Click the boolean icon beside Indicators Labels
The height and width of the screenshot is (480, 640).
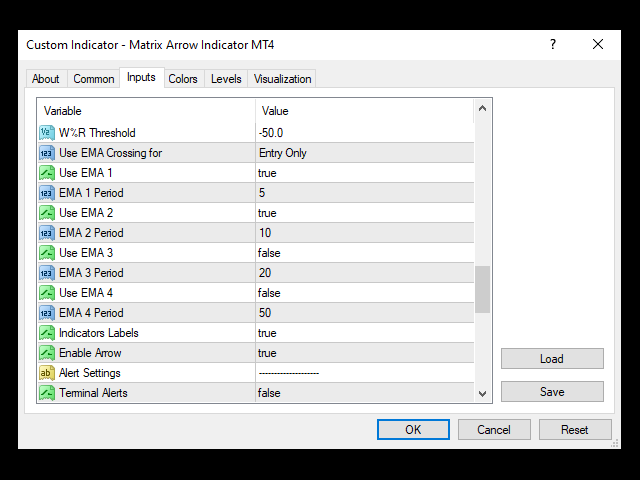coord(47,333)
